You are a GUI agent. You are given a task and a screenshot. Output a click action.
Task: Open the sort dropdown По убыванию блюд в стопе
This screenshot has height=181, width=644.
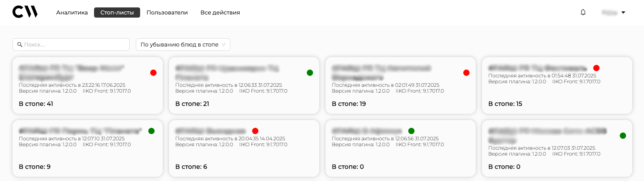coord(183,45)
